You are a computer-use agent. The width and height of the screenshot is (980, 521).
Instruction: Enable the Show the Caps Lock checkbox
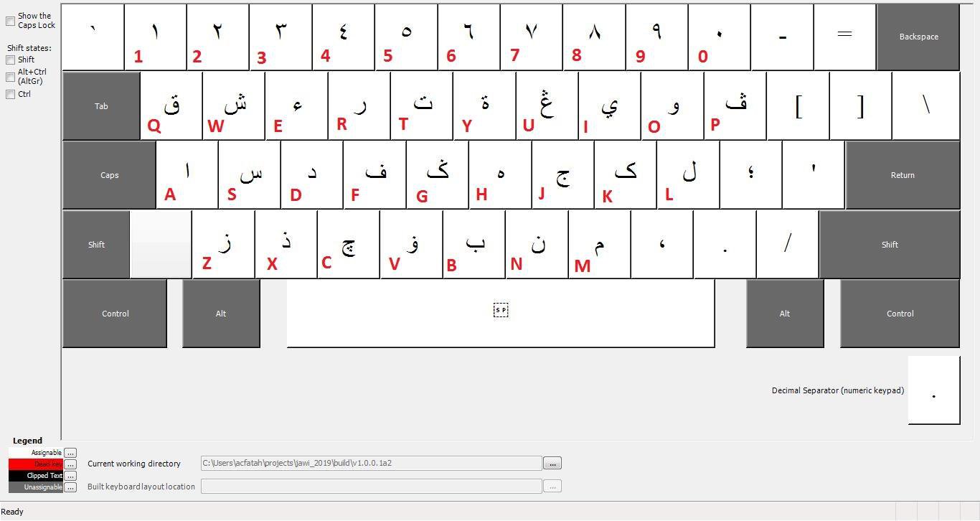11,21
